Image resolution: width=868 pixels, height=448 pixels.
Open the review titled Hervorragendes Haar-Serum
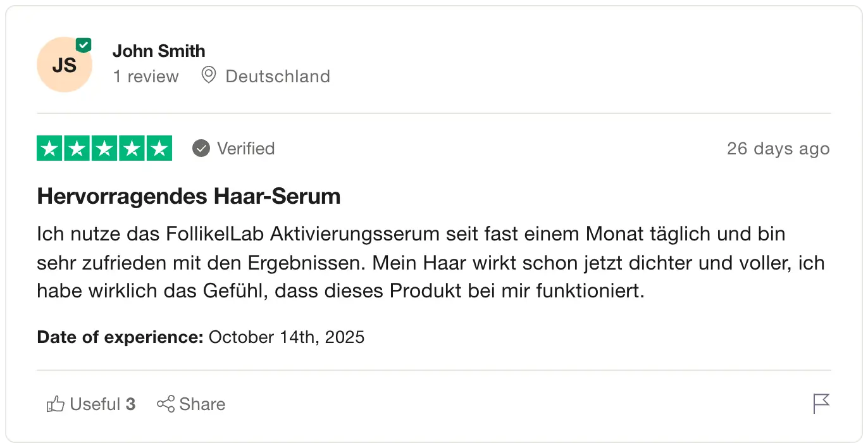(189, 197)
